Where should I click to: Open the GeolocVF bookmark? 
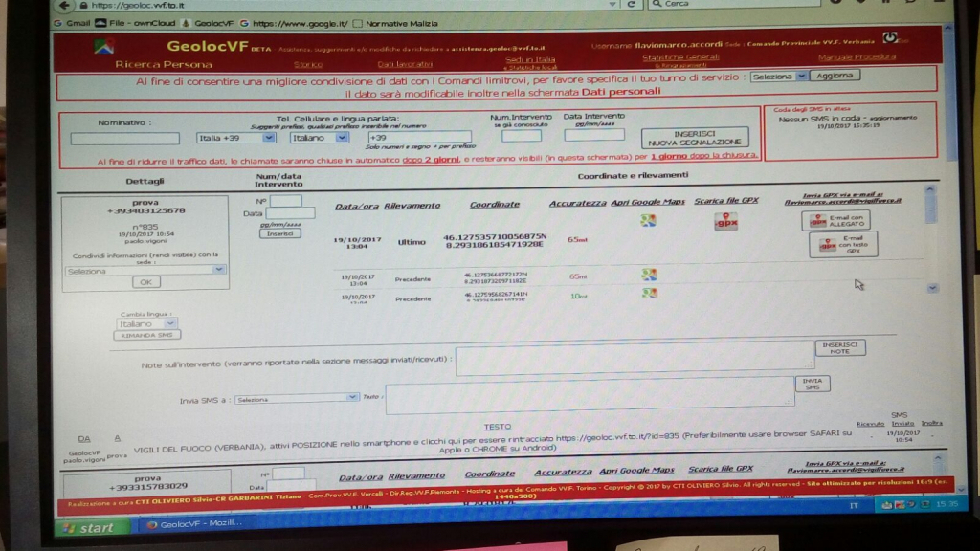tap(208, 23)
